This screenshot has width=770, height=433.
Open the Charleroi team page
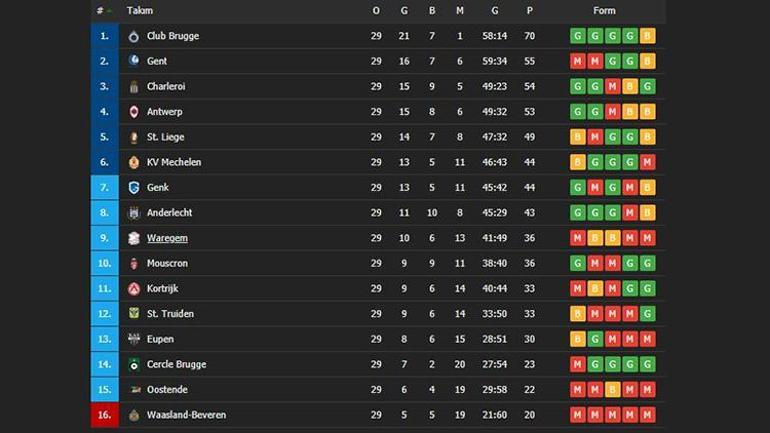[x=168, y=86]
